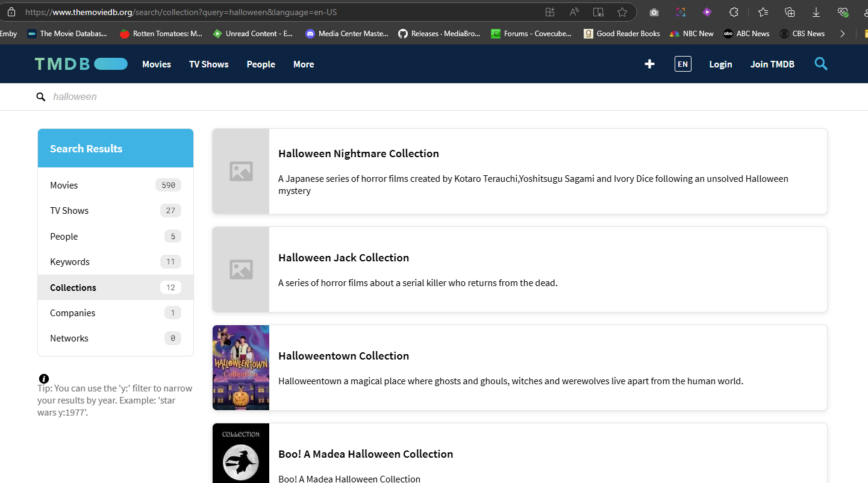
Task: Click the Halloweentown Collection poster thumbnail
Action: [x=241, y=367]
